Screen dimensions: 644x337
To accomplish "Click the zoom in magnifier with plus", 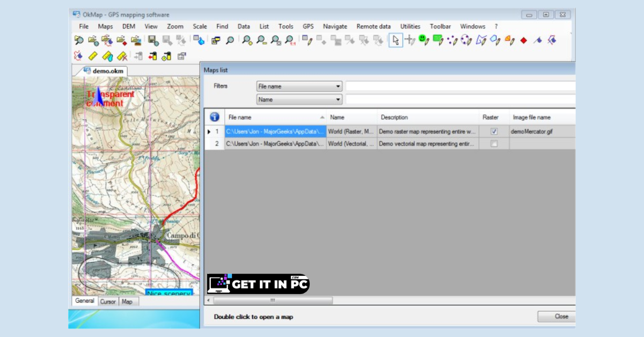I will 247,40.
